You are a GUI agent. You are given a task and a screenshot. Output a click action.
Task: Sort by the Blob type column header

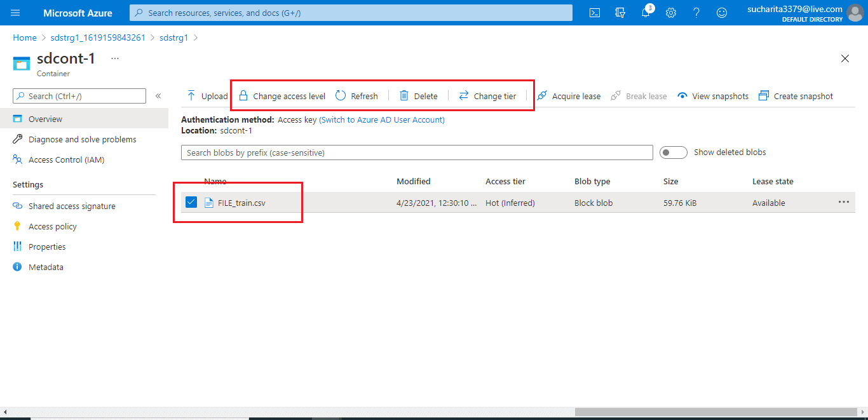(592, 181)
